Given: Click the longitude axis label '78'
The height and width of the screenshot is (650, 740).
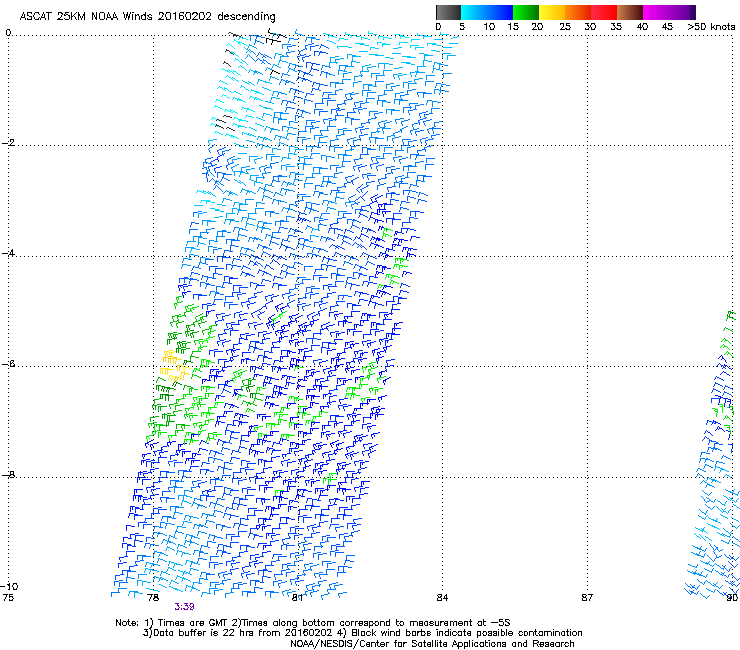Looking at the screenshot, I should pyautogui.click(x=153, y=598).
